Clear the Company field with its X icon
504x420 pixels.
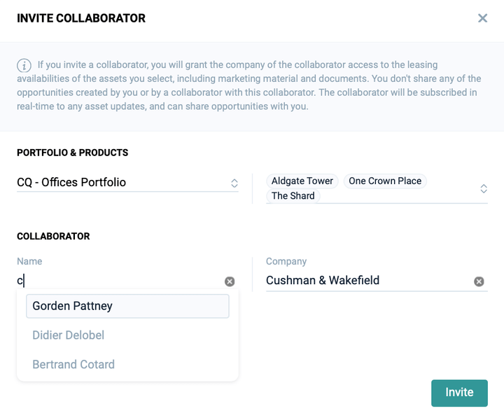tap(479, 281)
